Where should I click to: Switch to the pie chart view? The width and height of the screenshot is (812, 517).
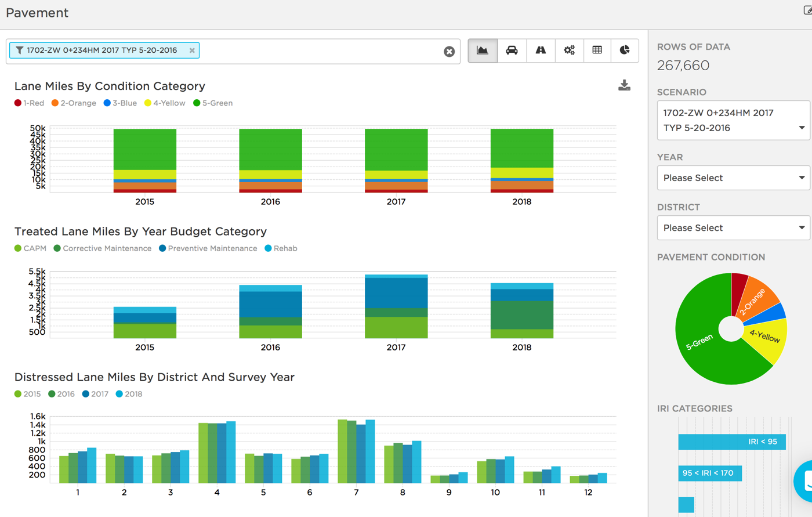coord(624,50)
